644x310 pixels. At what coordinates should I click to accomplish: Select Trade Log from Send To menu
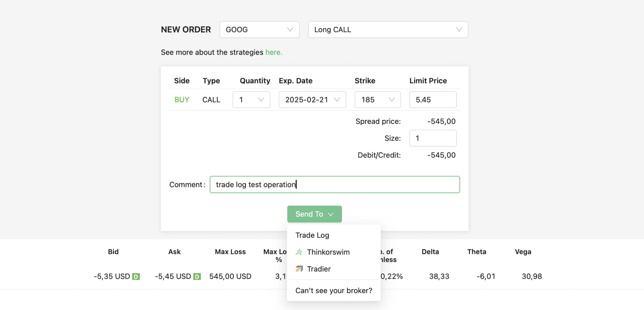[x=334, y=235]
